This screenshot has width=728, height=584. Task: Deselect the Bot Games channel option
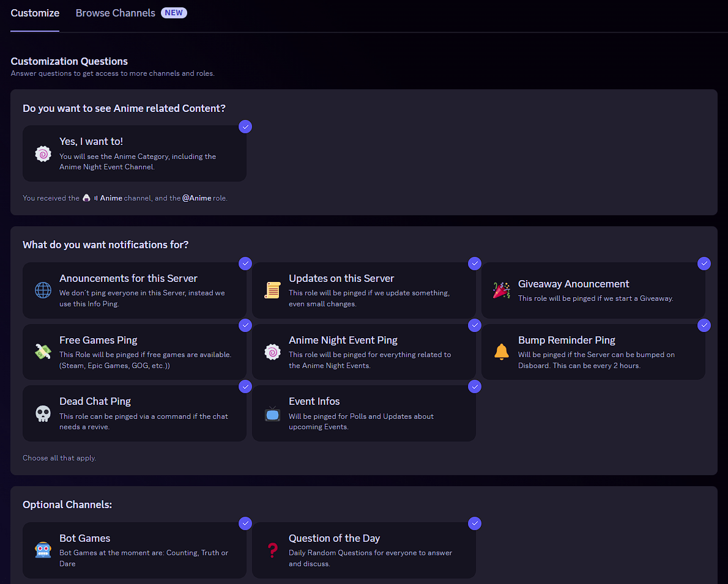coord(245,523)
